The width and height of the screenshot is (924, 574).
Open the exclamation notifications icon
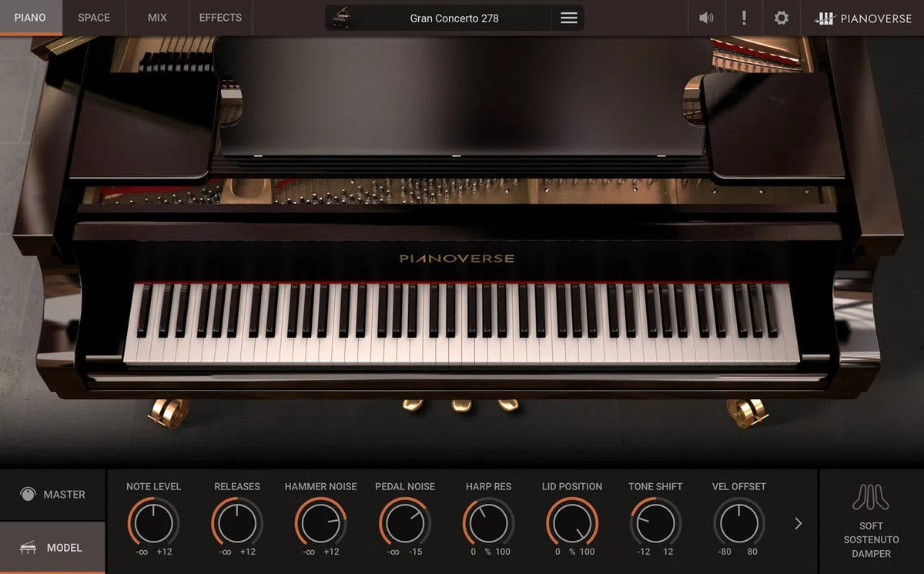tap(744, 18)
